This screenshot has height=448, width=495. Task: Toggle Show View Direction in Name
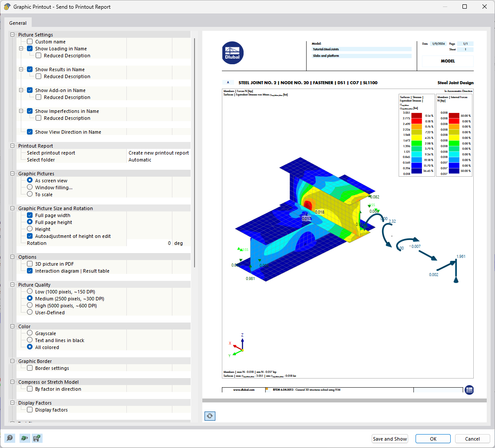pyautogui.click(x=30, y=132)
